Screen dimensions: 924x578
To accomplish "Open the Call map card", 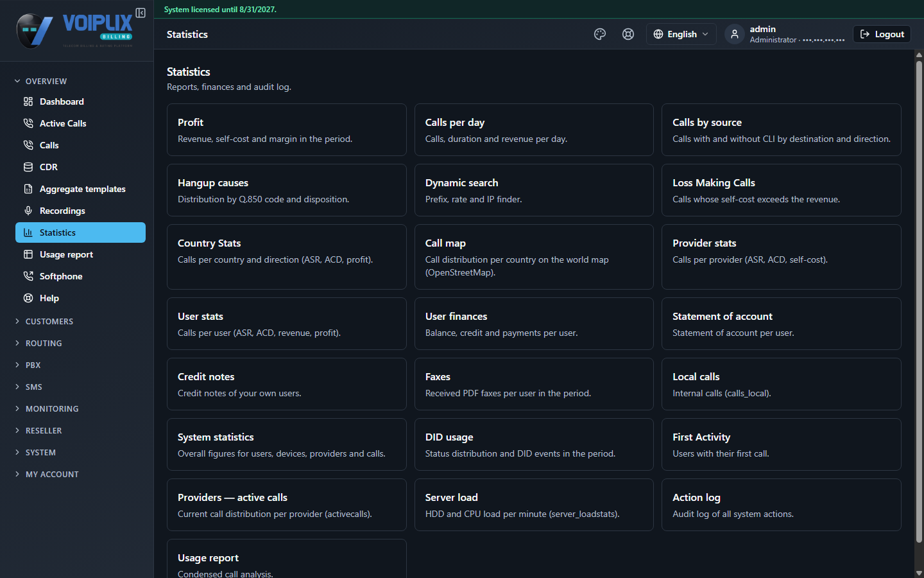I will pyautogui.click(x=534, y=257).
